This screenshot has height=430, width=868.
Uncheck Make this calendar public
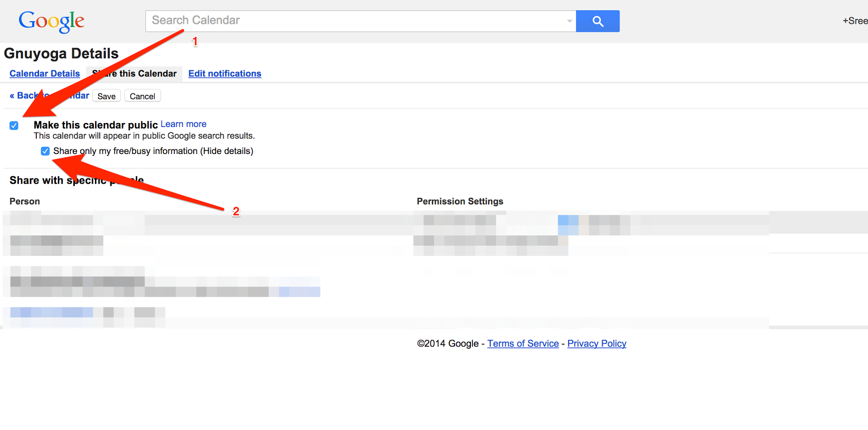[14, 126]
